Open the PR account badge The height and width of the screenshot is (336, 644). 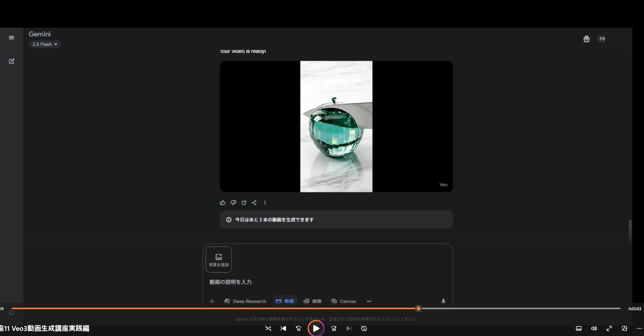click(602, 39)
